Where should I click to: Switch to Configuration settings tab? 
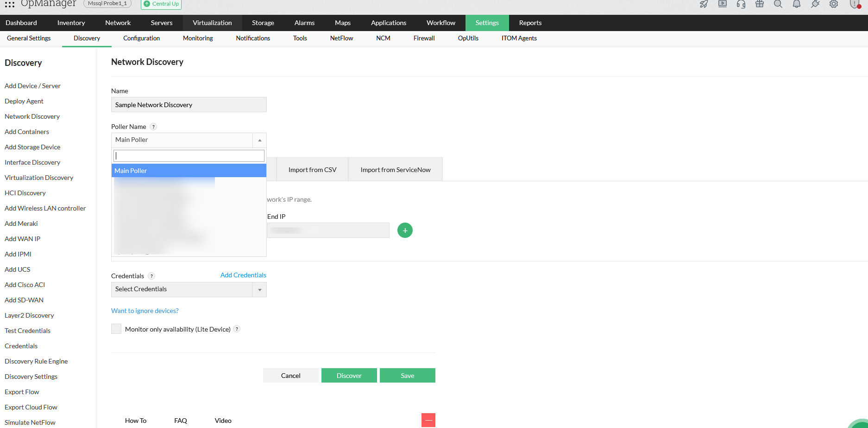(142, 38)
